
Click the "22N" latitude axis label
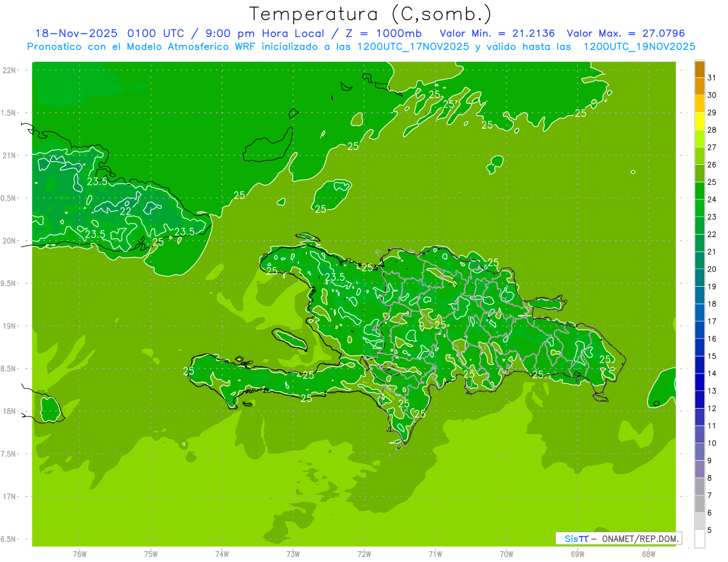(9, 70)
